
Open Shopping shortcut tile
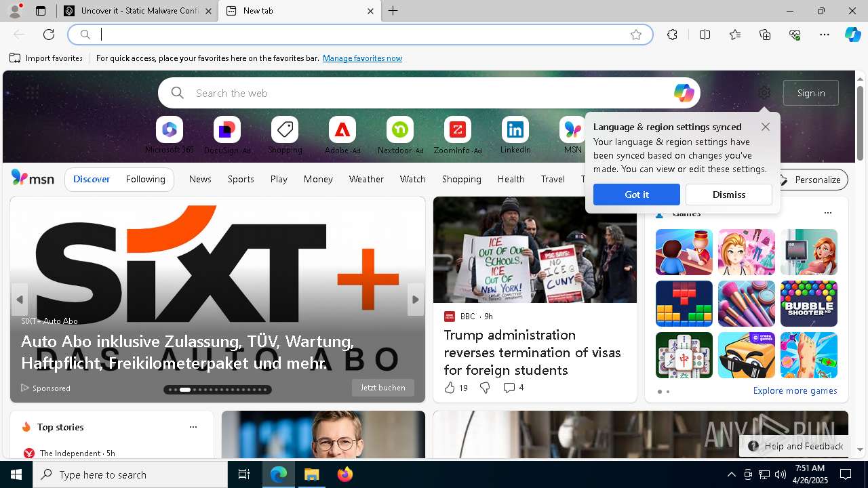(285, 136)
